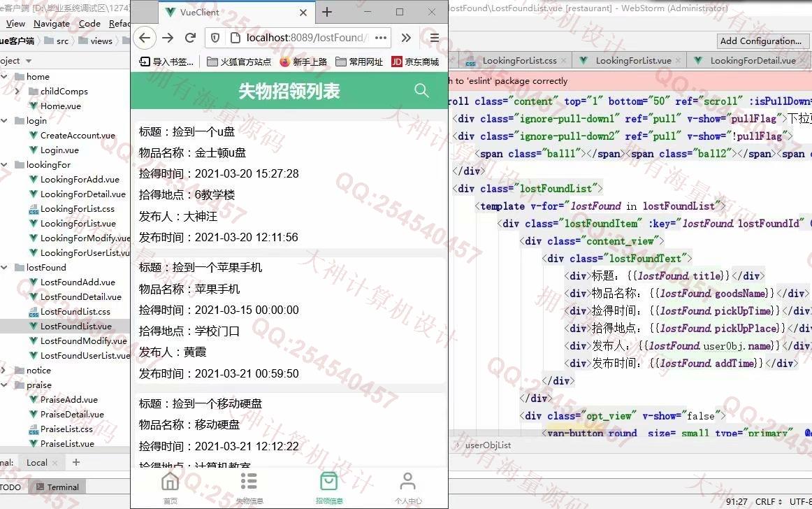
Task: Show more toolbar items chevron in browser
Action: (407, 38)
